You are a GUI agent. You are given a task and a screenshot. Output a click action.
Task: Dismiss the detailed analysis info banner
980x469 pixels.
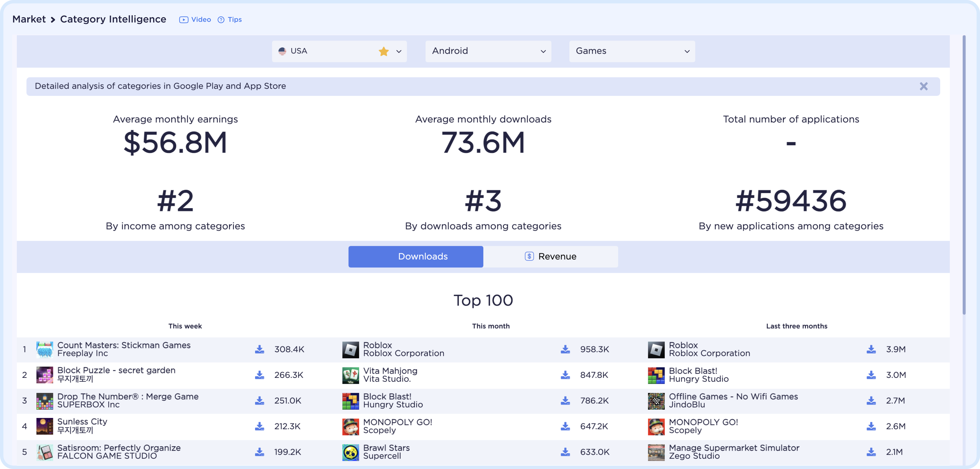click(x=923, y=86)
